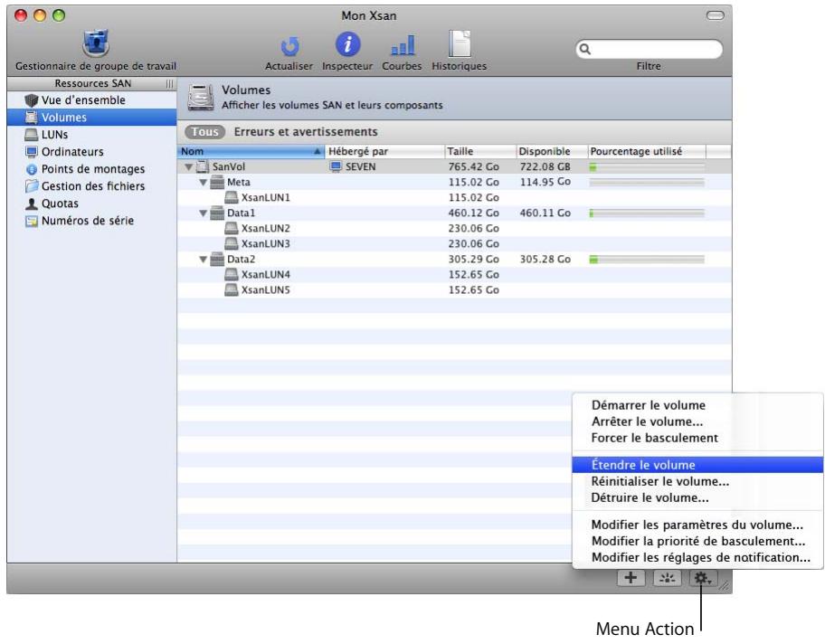Choose Démarrer le volume menu item
The width and height of the screenshot is (825, 644).
(697, 405)
